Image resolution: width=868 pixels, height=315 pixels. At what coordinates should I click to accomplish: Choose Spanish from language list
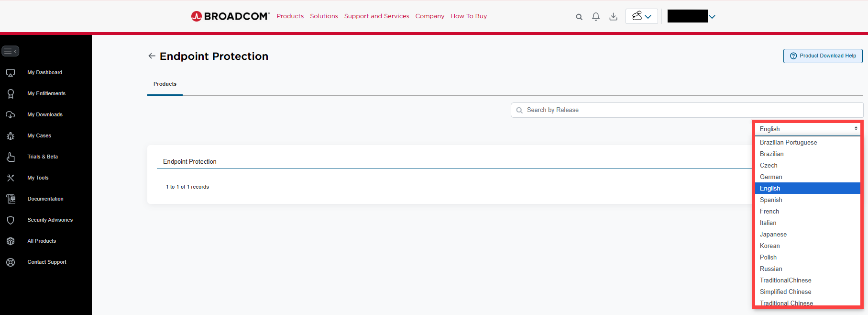808,200
